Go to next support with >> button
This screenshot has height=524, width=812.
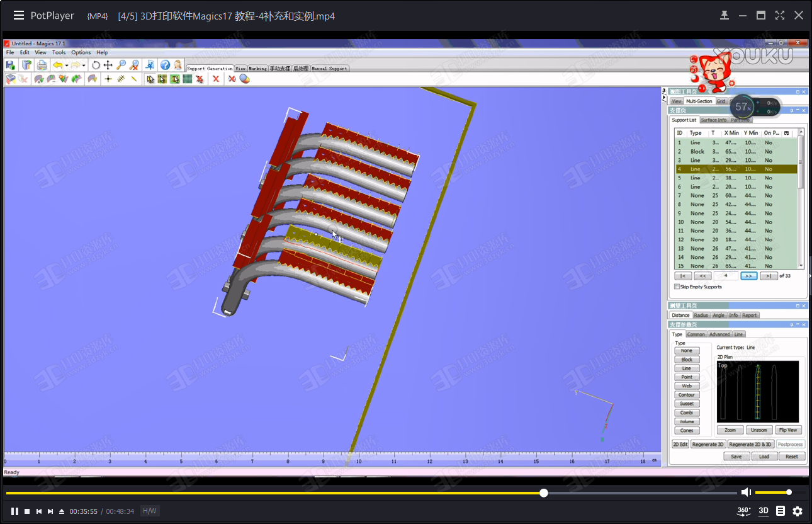[748, 276]
